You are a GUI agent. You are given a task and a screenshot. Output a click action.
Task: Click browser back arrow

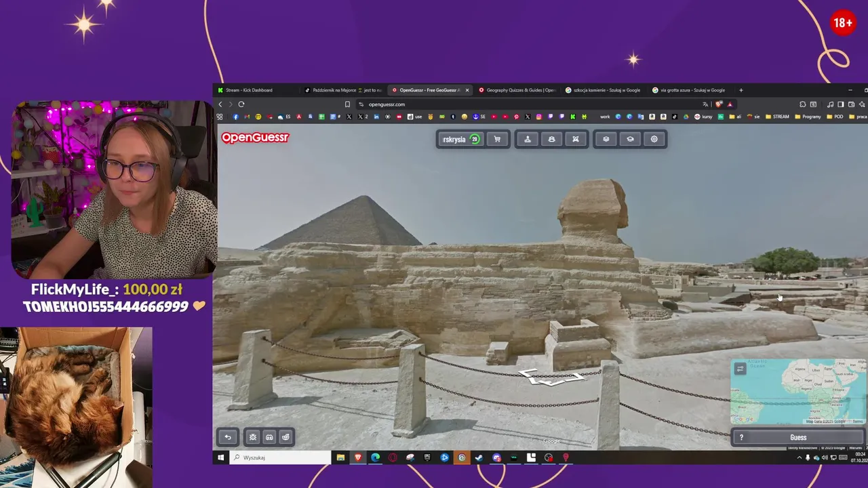pos(220,104)
